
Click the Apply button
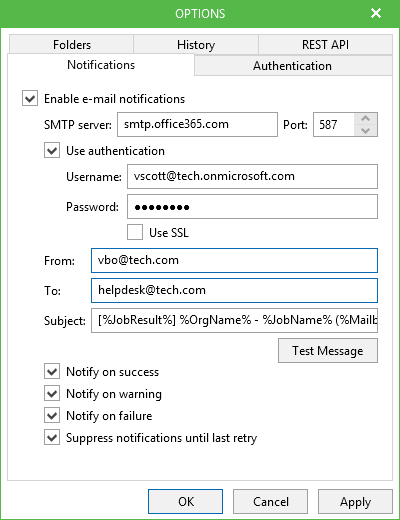(355, 502)
